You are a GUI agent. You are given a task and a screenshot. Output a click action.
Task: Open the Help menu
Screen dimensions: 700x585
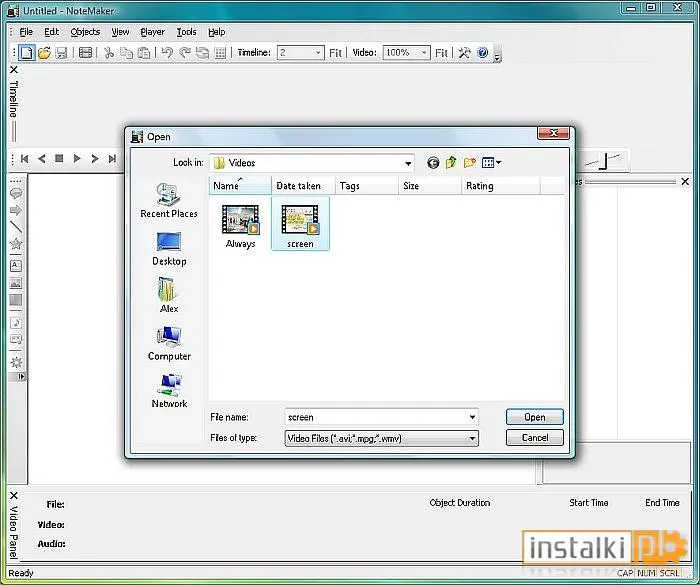coord(217,32)
